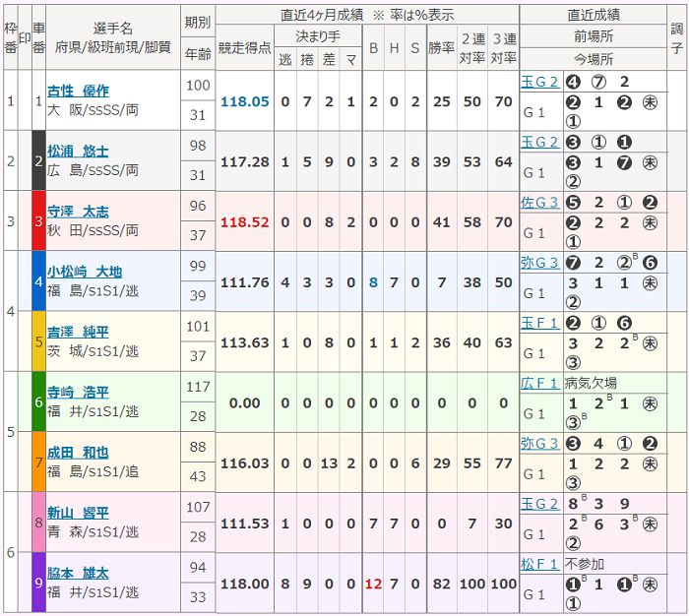689x616 pixels.
Task: Click red car number 3 cell
Action: point(39,220)
